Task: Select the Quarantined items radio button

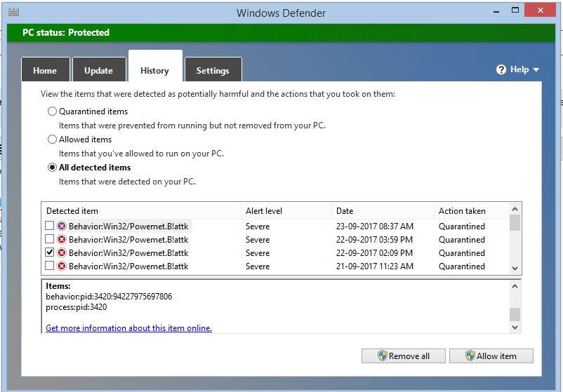Action: [x=52, y=111]
